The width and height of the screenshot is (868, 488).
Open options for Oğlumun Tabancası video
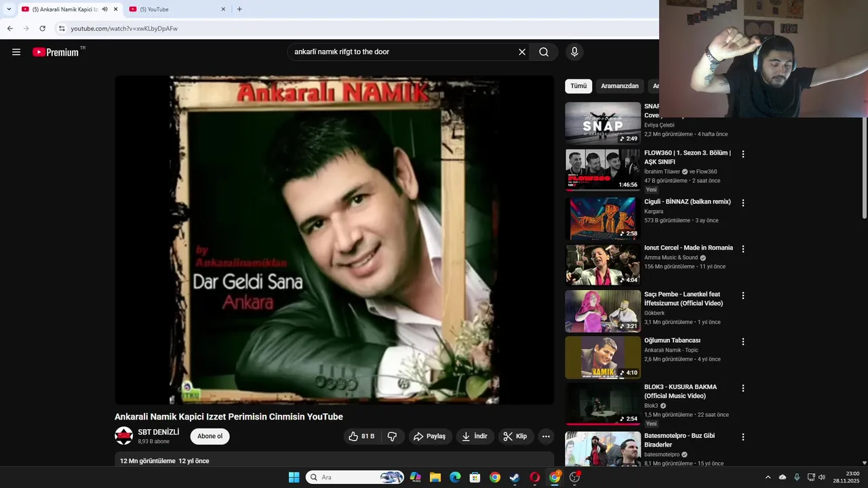[x=743, y=342]
